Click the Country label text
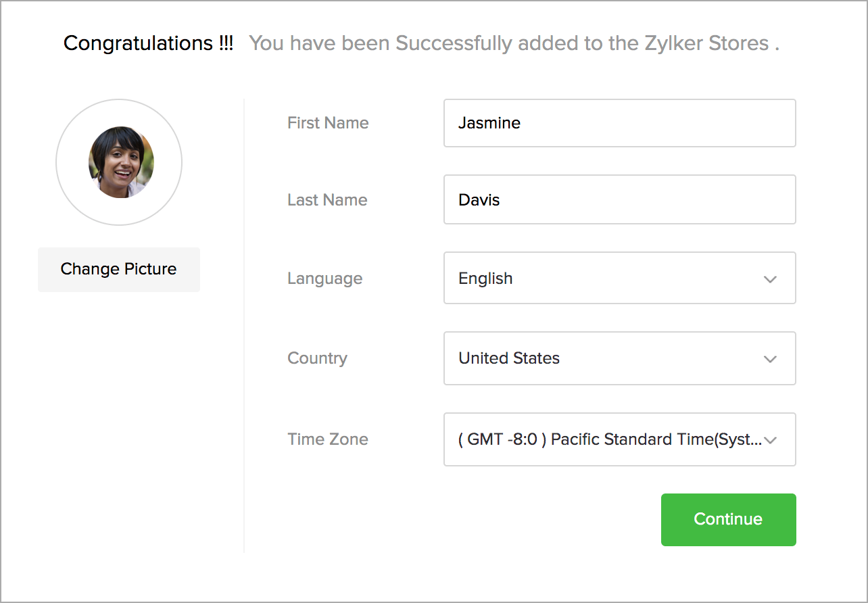 point(317,358)
